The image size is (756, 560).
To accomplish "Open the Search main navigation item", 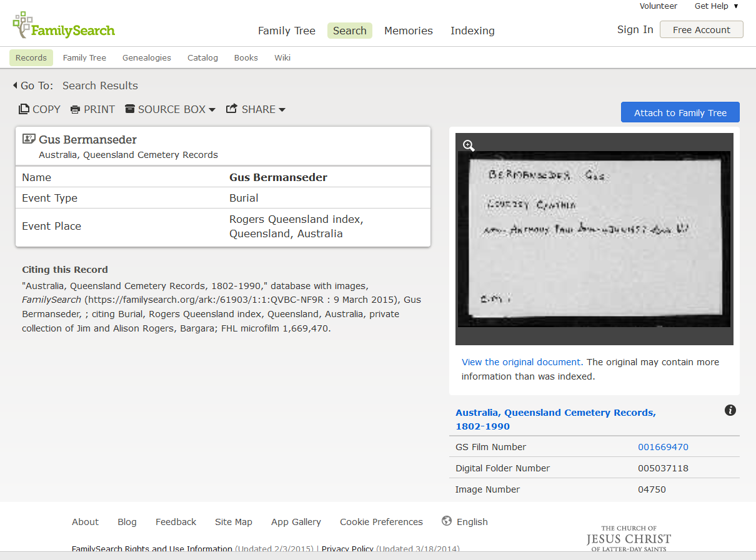I will pyautogui.click(x=350, y=31).
